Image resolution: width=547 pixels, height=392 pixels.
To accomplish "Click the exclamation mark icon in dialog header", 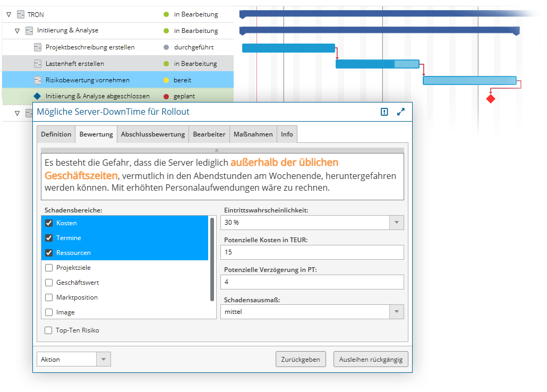I will (384, 112).
